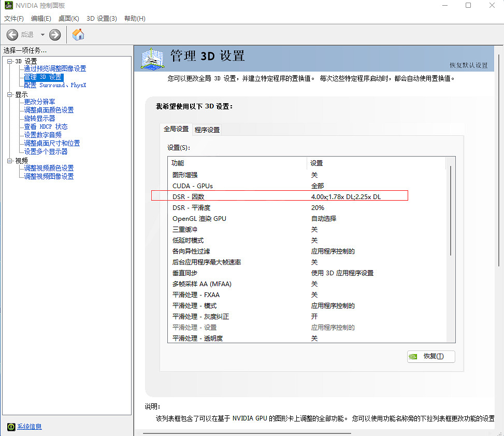Click the 3D settings header cube icon
The height and width of the screenshot is (436, 504).
153,59
